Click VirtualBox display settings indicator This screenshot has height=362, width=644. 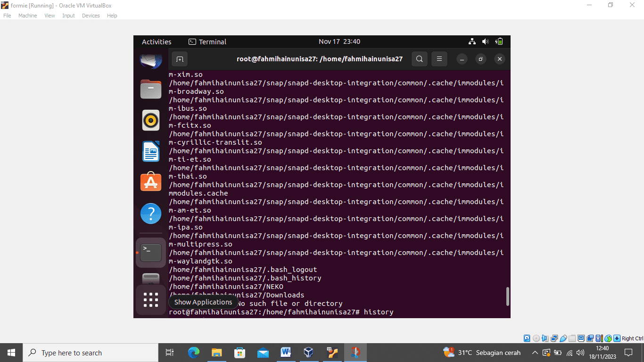[581, 338]
